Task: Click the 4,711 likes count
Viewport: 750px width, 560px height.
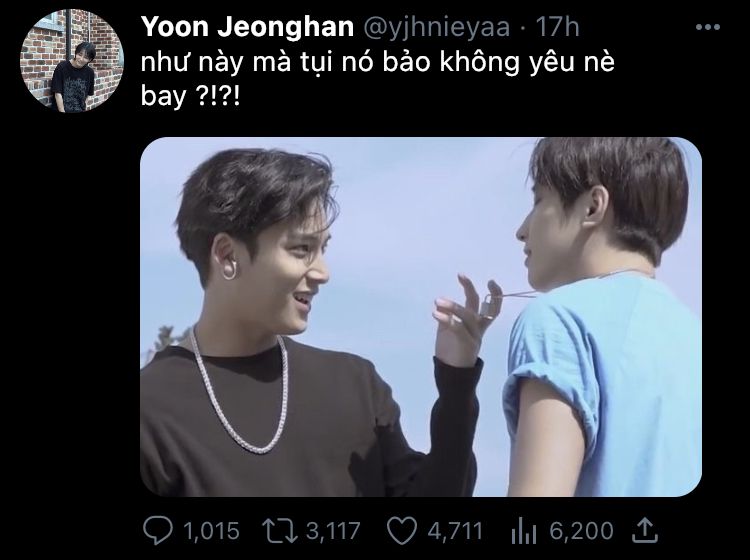Action: (454, 531)
